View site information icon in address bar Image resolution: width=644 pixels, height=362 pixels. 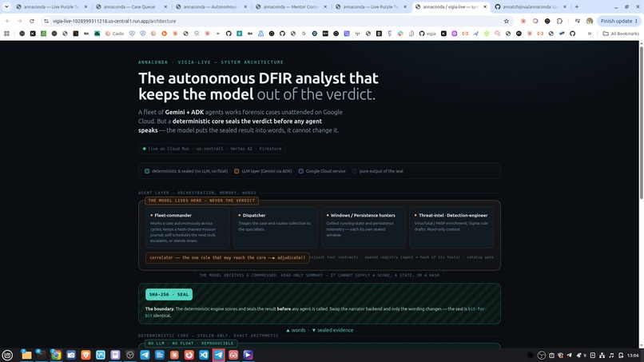[x=46, y=21]
